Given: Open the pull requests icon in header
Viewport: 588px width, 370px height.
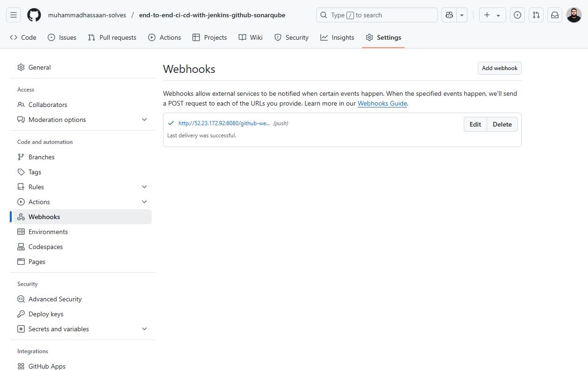Looking at the screenshot, I should tap(536, 15).
